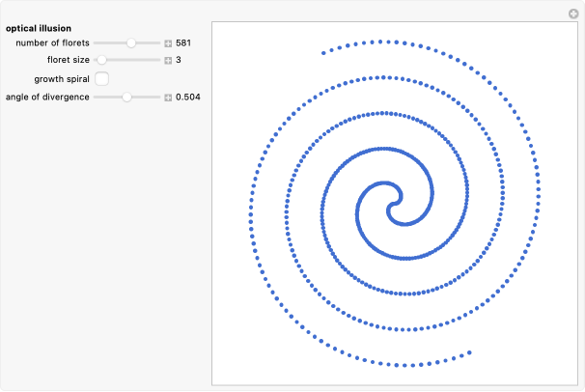This screenshot has height=392, width=585.
Task: Click the 'optical illusion' heading text
Action: tap(38, 28)
